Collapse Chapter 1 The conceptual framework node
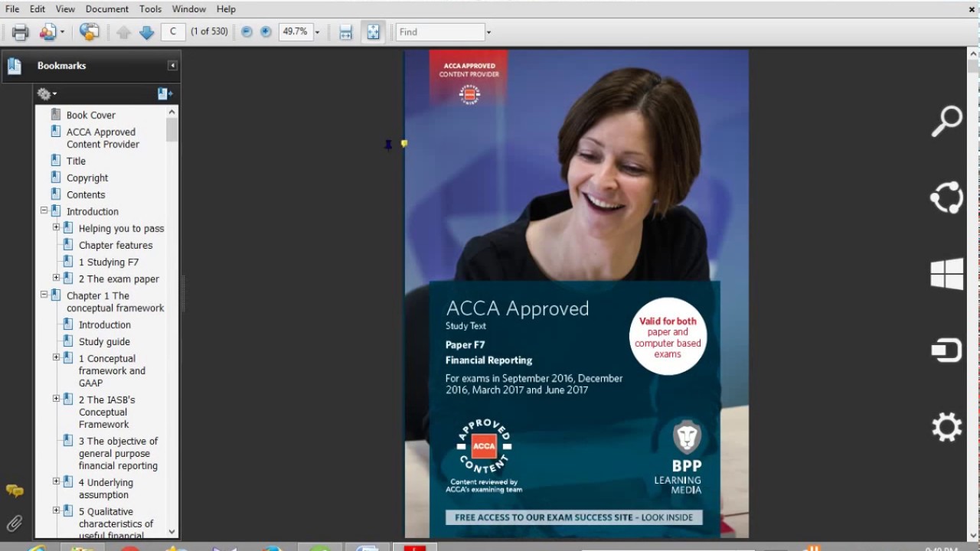 click(x=44, y=295)
